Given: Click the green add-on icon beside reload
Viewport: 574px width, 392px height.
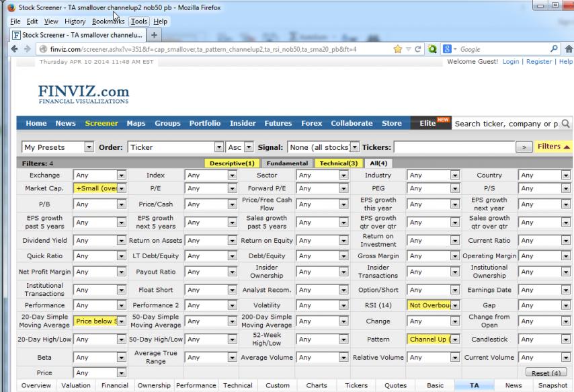Looking at the screenshot, I should [432, 49].
